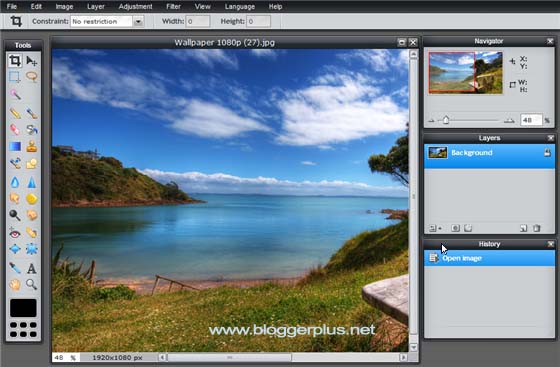Open the Layer menu
This screenshot has height=367, width=560.
pos(96,6)
